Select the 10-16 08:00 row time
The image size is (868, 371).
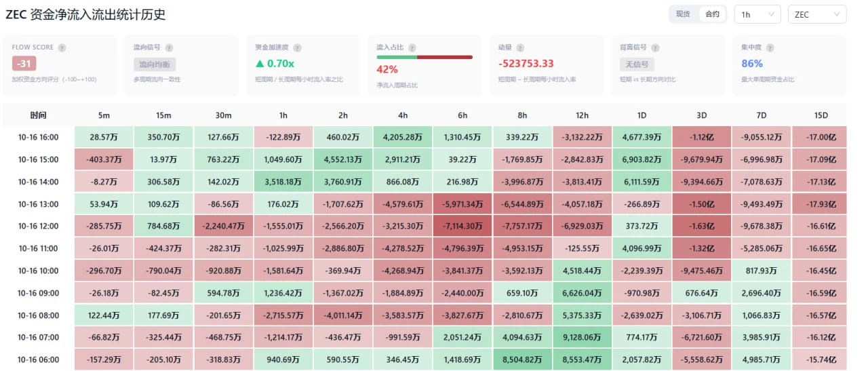(39, 315)
